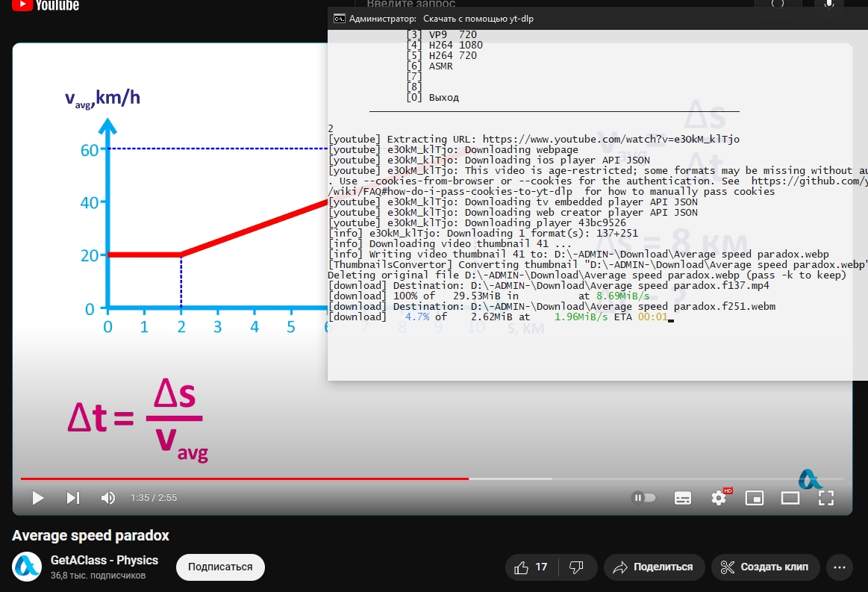
Task: Click the search magnifier button
Action: coord(778,3)
